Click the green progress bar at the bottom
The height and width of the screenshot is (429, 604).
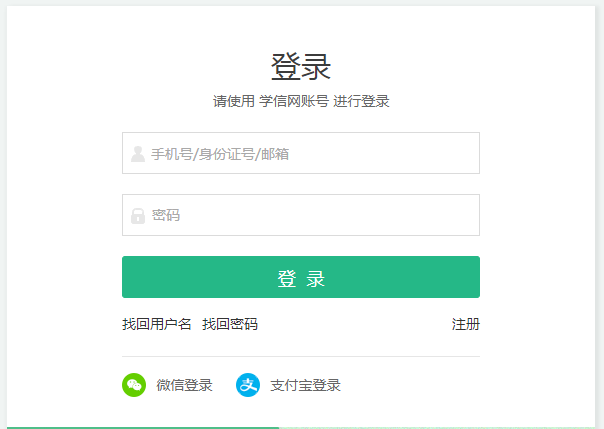point(140,427)
